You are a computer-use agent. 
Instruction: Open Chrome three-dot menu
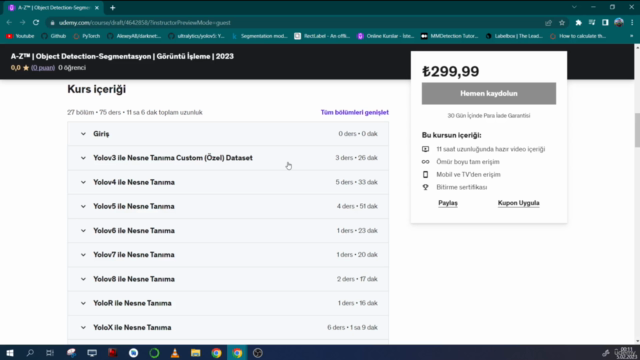[632, 23]
